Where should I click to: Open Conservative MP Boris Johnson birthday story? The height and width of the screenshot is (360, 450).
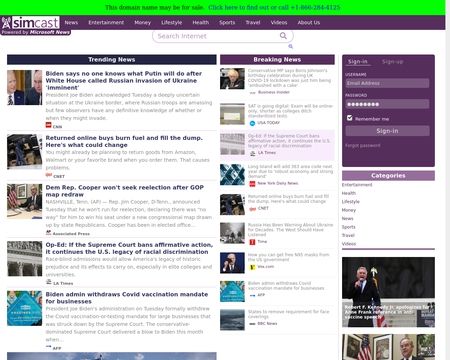(x=289, y=78)
